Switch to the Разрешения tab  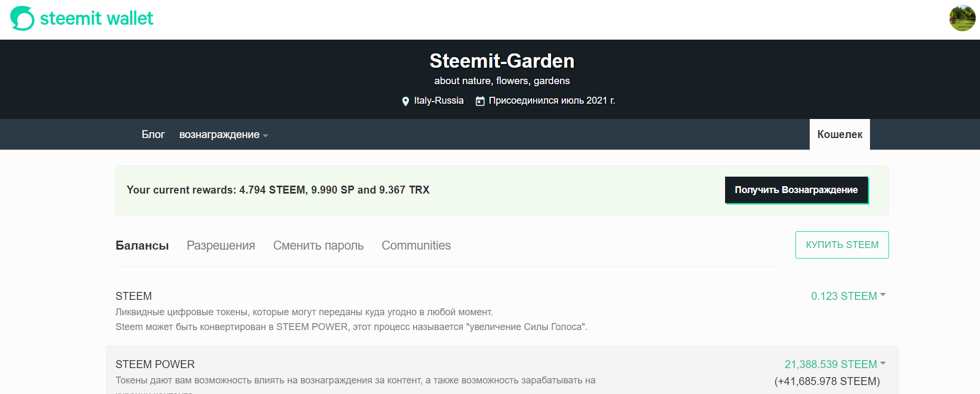click(x=221, y=245)
